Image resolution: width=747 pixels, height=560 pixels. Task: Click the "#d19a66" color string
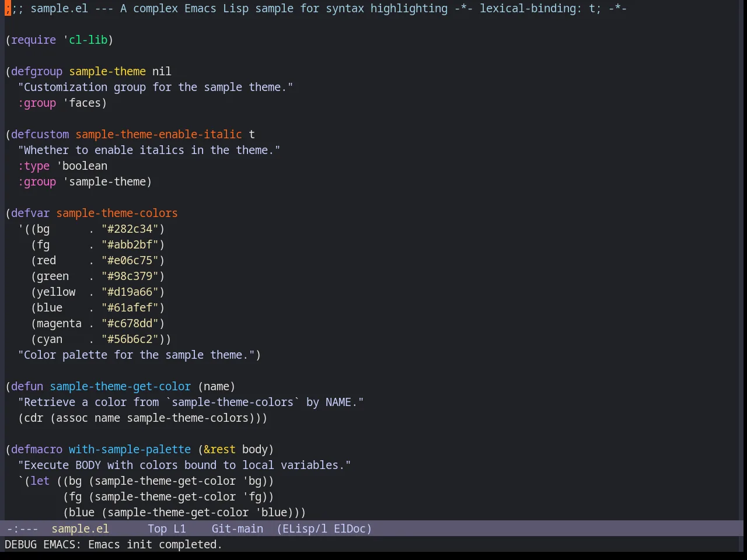[130, 292]
